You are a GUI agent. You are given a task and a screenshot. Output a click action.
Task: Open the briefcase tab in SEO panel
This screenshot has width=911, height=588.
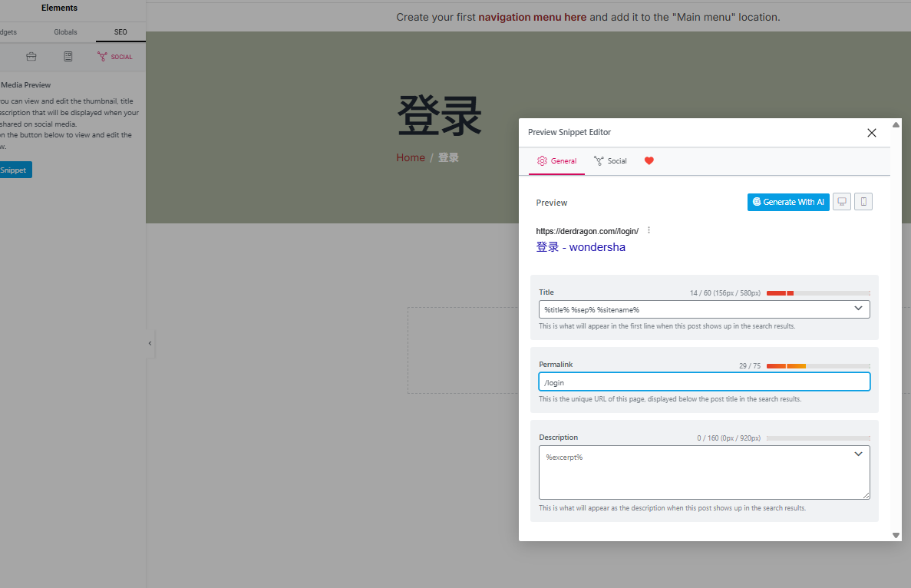pyautogui.click(x=31, y=57)
